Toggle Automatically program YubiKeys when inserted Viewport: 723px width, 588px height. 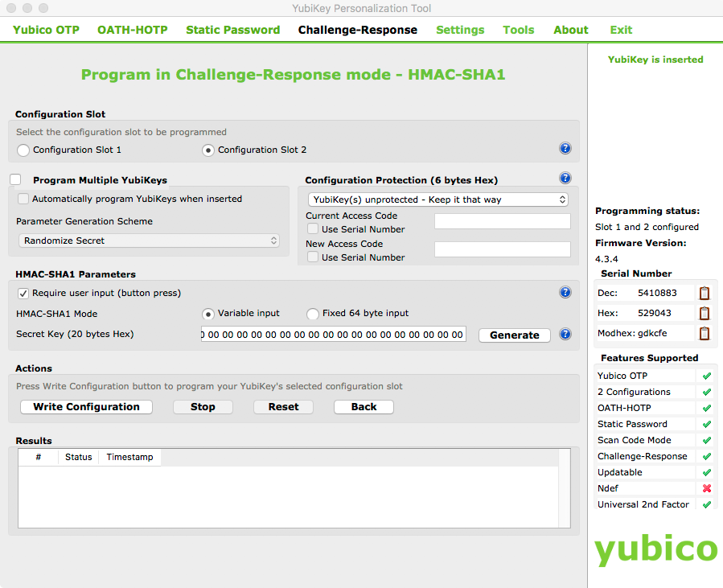[23, 199]
